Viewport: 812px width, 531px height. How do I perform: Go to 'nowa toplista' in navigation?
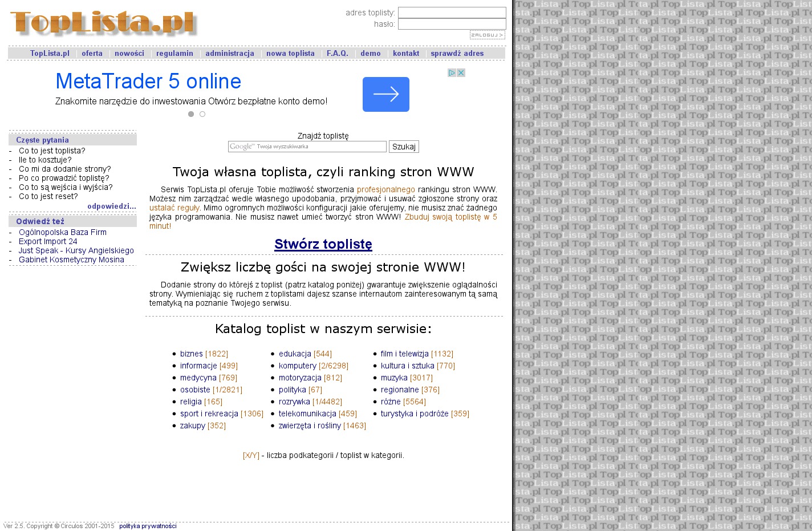click(x=290, y=54)
